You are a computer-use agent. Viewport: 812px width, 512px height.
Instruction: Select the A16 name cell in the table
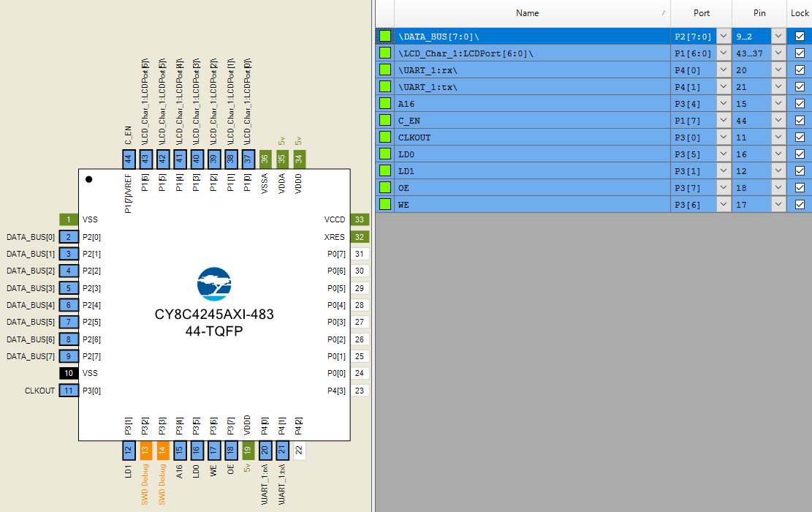pos(532,104)
